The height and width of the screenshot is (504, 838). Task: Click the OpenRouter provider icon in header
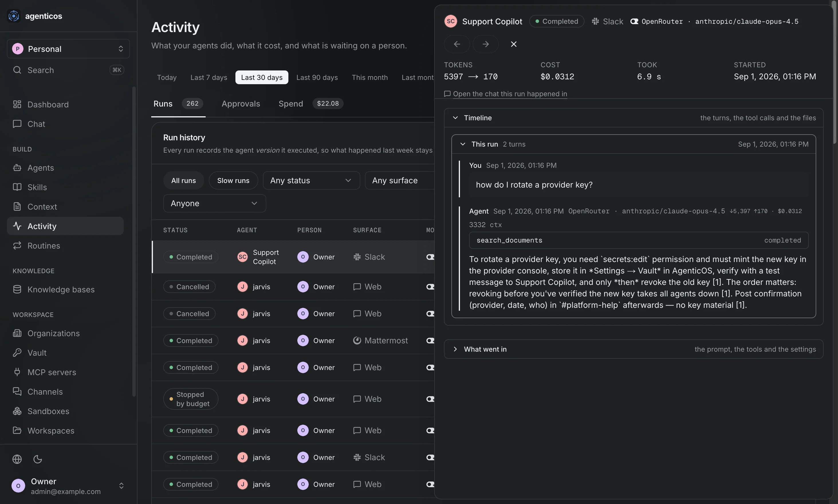coord(634,21)
